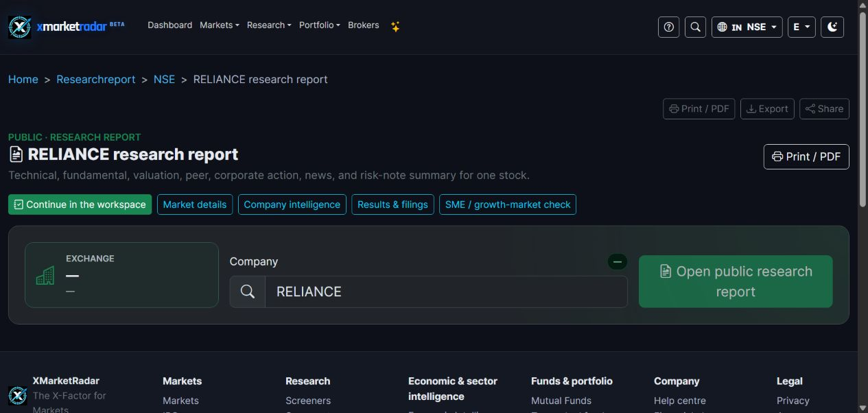Click the green minus badge above Company field
The width and height of the screenshot is (868, 413).
click(617, 261)
